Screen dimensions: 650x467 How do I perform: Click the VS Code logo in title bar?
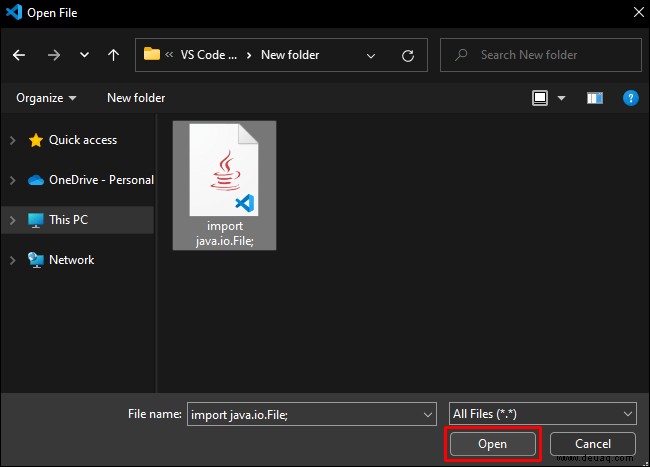14,12
